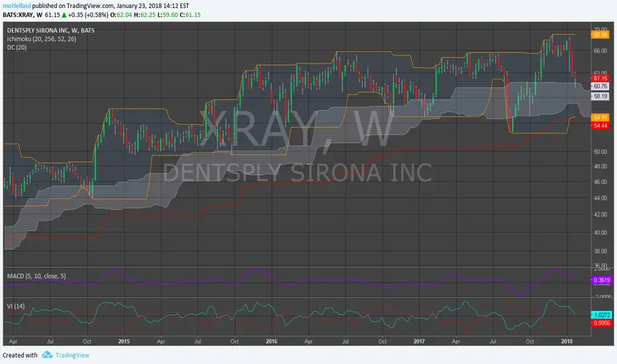
Task: Click the red 54.44 price label
Action: tap(600, 126)
